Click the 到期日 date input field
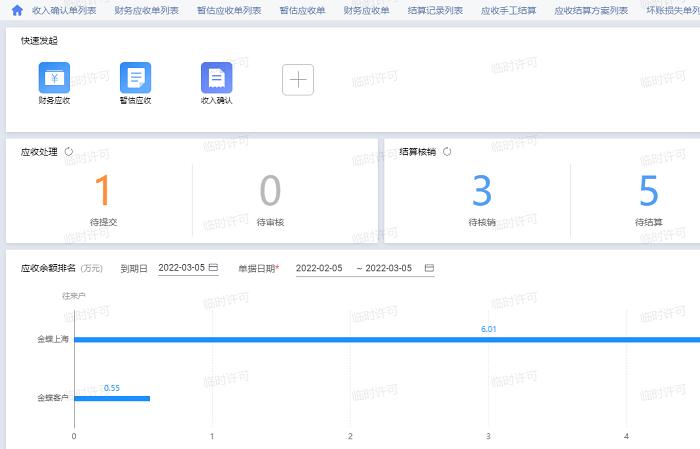The width and height of the screenshot is (700, 449). click(x=181, y=269)
